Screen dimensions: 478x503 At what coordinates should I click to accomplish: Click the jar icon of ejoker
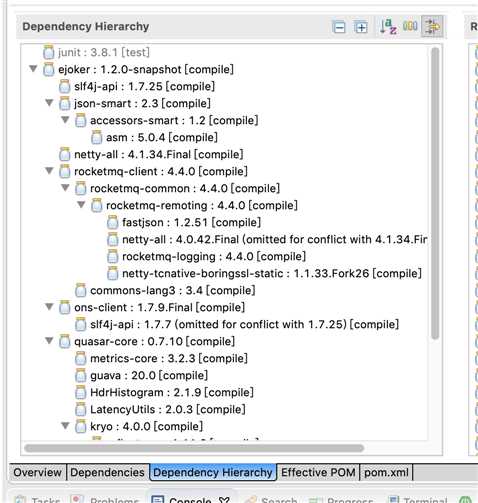48,69
